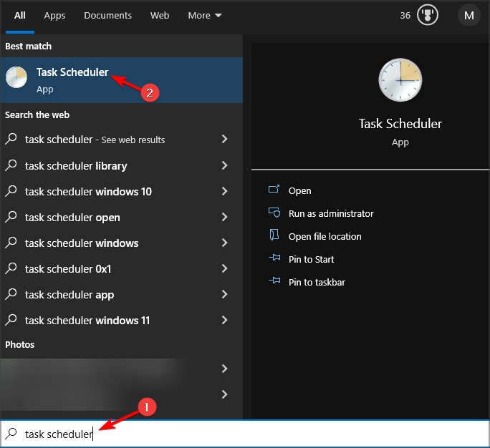
Task: Click the Run as administrator shield icon
Action: (x=274, y=213)
